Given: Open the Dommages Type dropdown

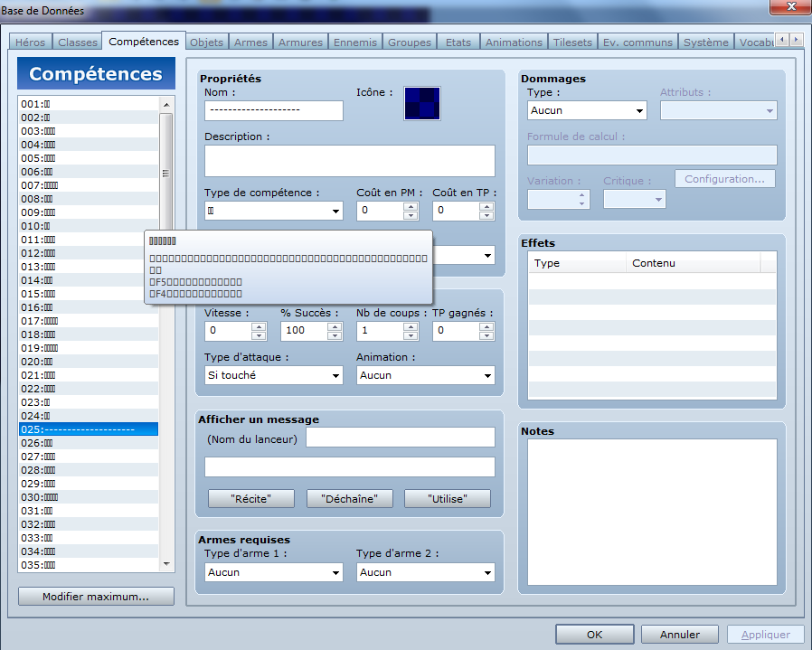Looking at the screenshot, I should (587, 110).
